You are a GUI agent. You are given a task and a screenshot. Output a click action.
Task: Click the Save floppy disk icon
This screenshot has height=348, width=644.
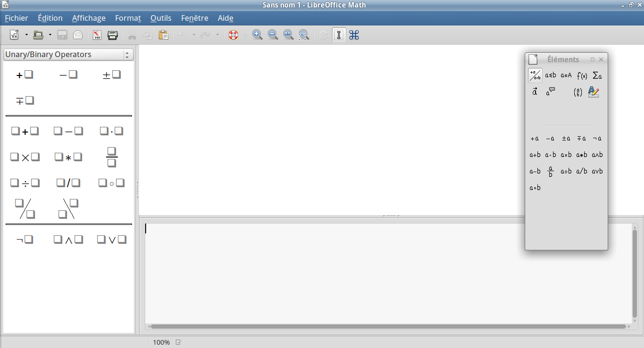tap(62, 35)
